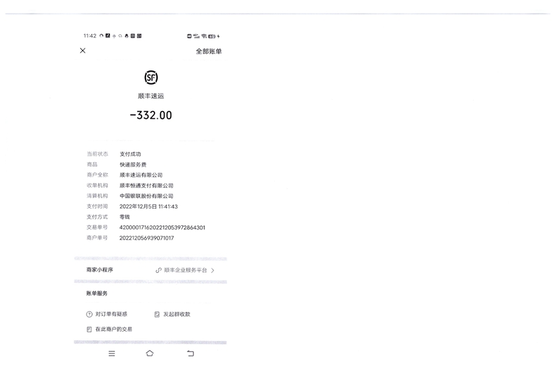This screenshot has height=392, width=556.
Task: Select merchant order number 202212056939071017
Action: [147, 238]
